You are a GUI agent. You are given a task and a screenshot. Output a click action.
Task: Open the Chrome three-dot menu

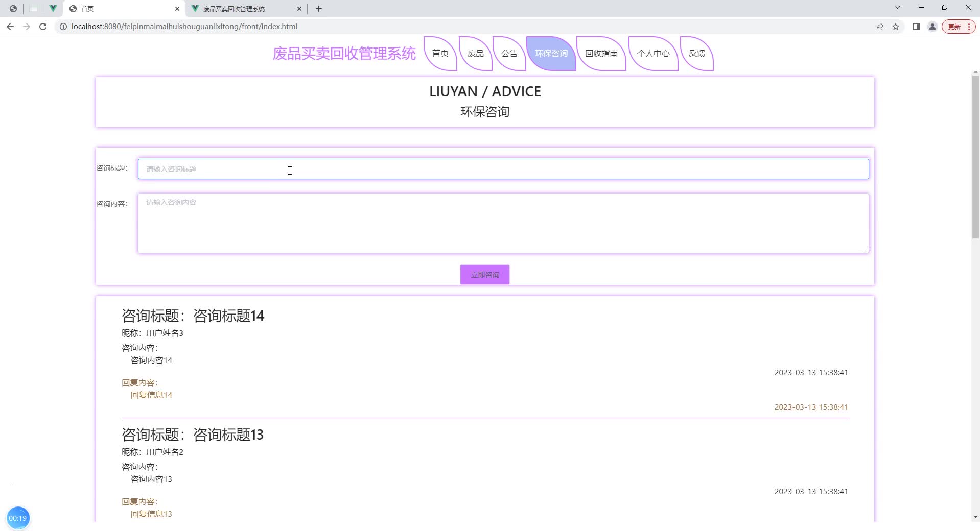click(x=968, y=26)
